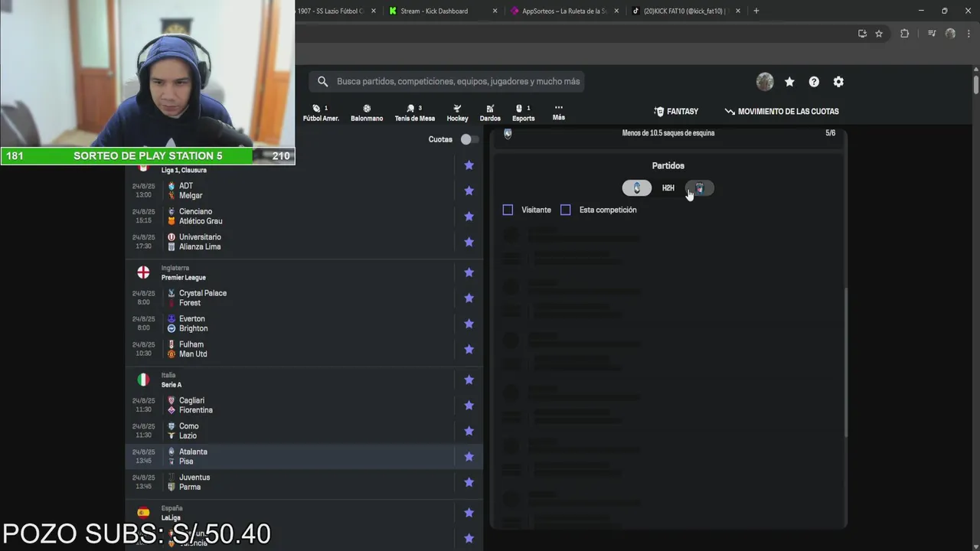The width and height of the screenshot is (980, 551).
Task: Open the Hockey sport category
Action: [x=457, y=113]
